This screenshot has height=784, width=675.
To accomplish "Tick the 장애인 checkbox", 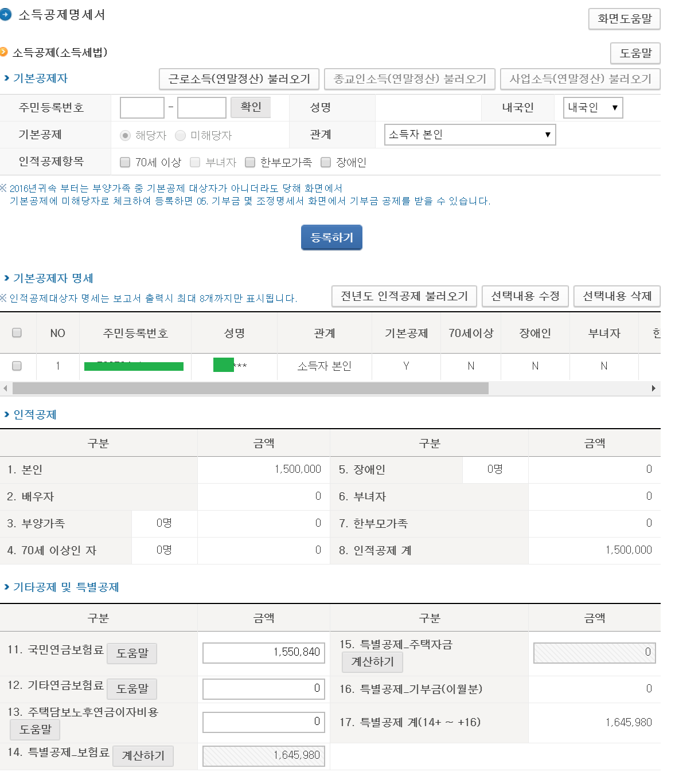I will click(326, 163).
